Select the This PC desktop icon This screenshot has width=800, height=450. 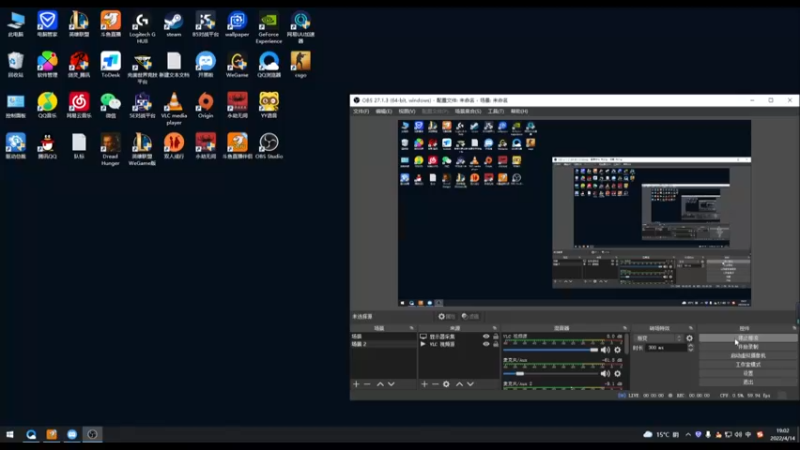[x=16, y=24]
